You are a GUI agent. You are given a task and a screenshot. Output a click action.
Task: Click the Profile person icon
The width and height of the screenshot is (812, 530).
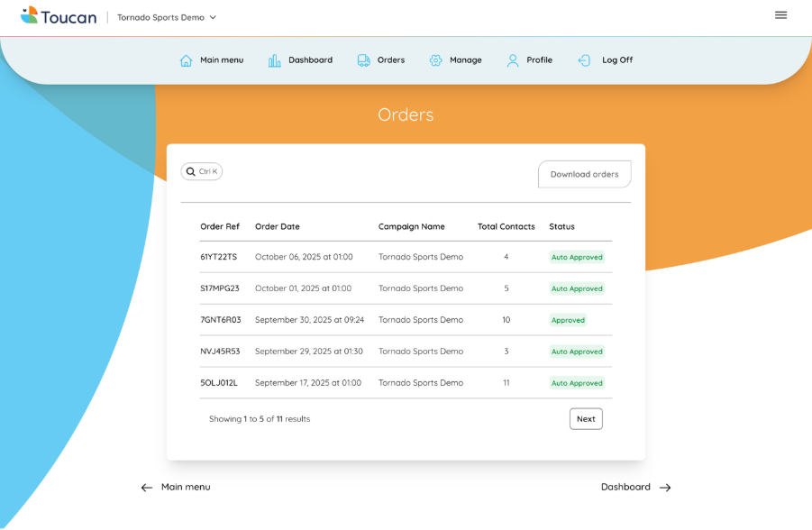coord(513,60)
